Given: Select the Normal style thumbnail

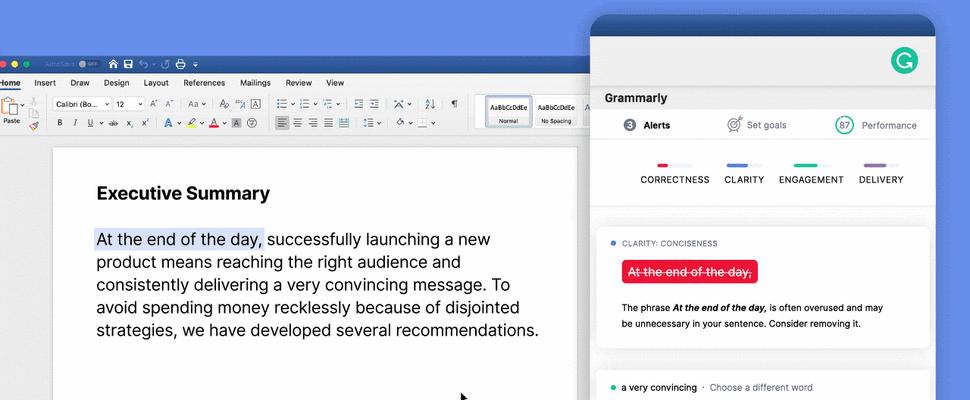Looking at the screenshot, I should 509,111.
